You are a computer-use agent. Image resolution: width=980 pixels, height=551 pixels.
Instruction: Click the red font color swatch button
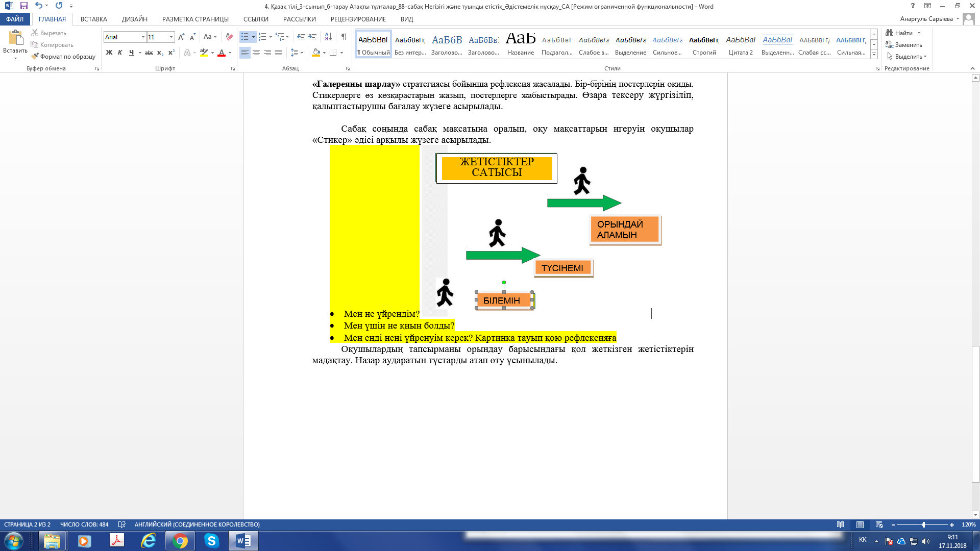tap(222, 53)
